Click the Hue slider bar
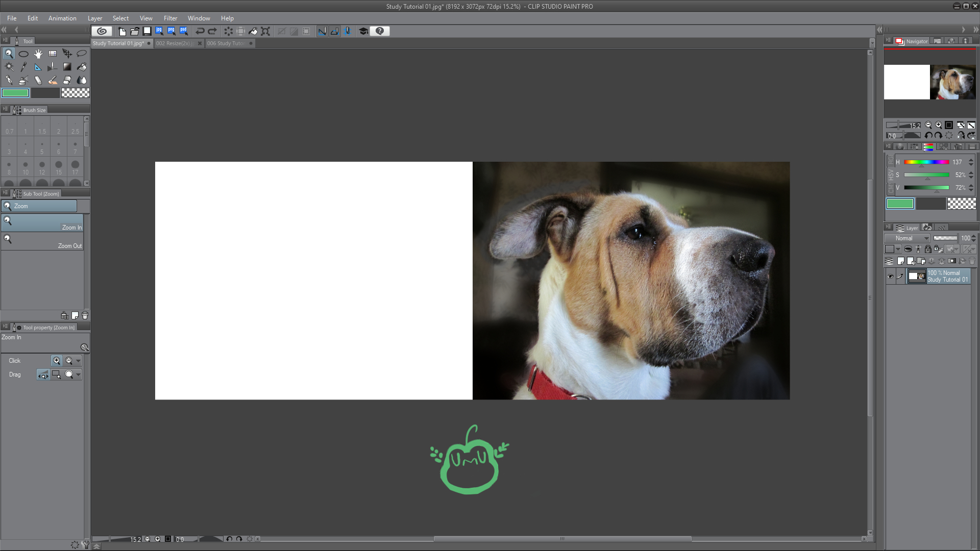Image resolution: width=980 pixels, height=551 pixels. coord(926,162)
